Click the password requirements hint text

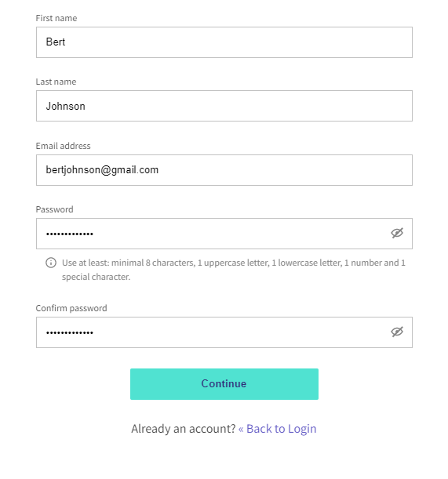point(234,270)
